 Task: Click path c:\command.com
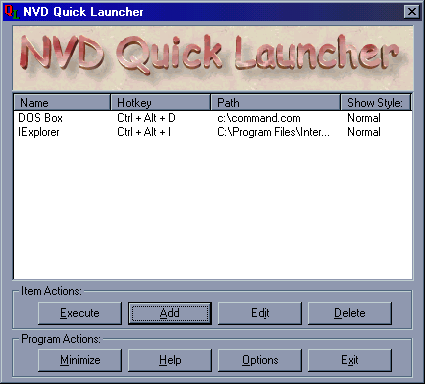coord(259,118)
